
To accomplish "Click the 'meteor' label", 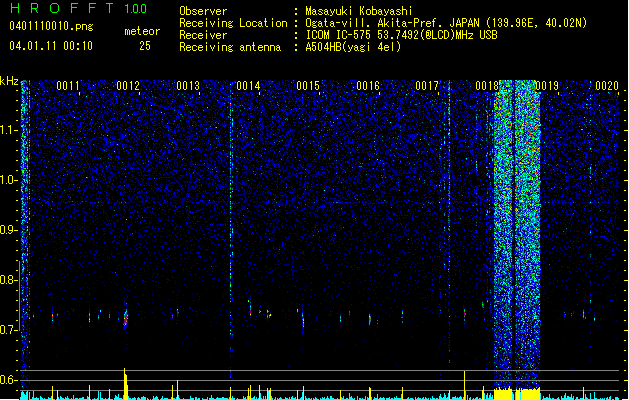I will (x=142, y=31).
